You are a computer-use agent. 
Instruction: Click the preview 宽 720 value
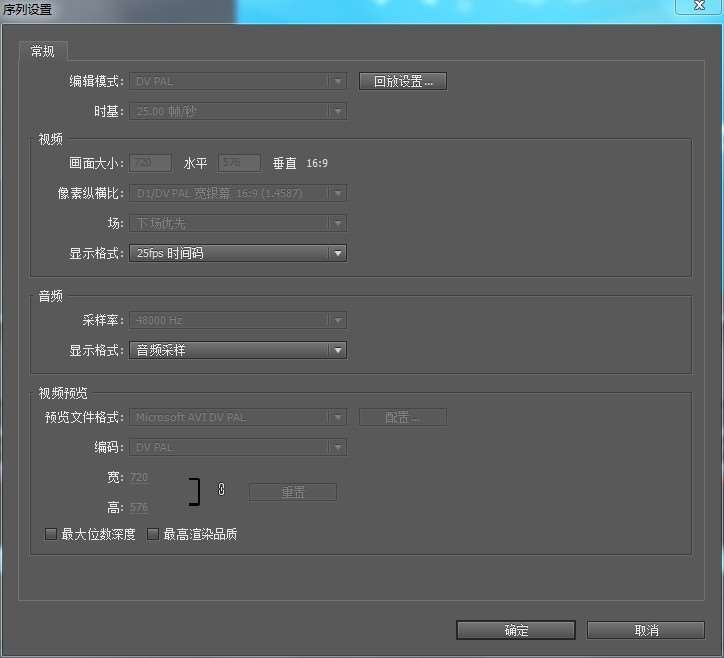coord(139,477)
